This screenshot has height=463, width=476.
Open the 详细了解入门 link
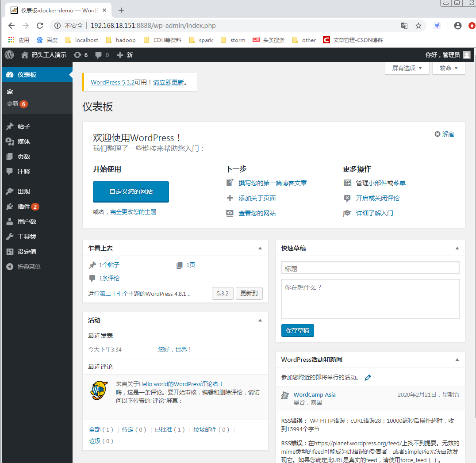click(375, 213)
